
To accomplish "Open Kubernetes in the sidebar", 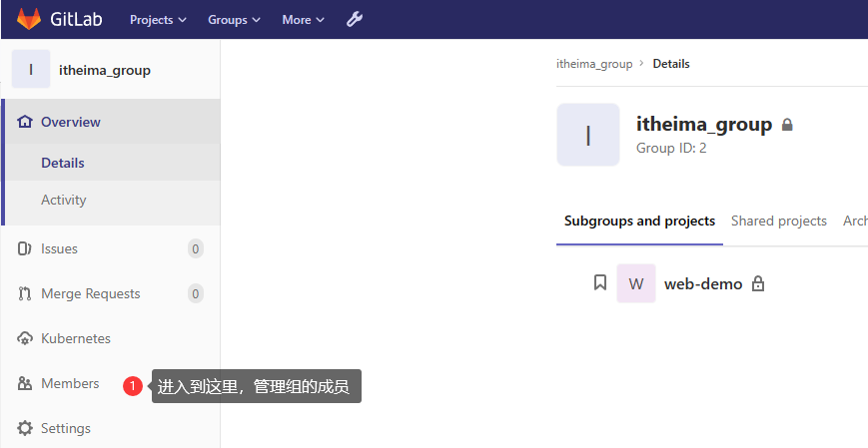I will (111, 338).
